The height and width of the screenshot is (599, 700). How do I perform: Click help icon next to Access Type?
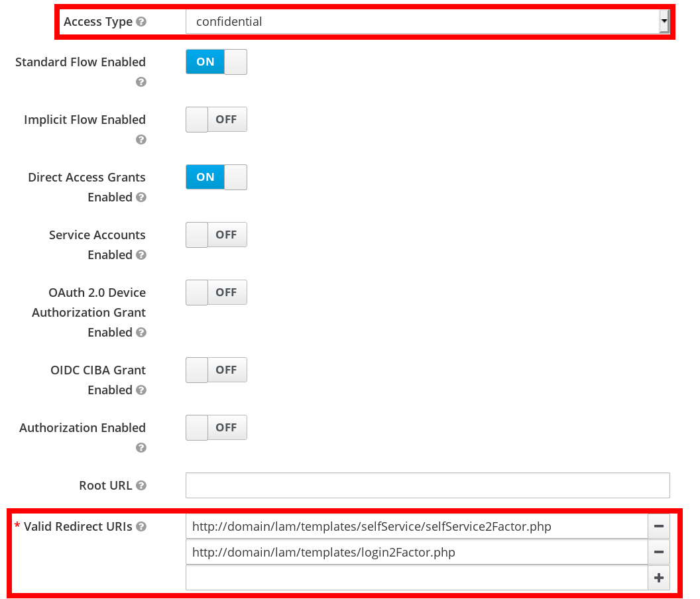point(141,22)
